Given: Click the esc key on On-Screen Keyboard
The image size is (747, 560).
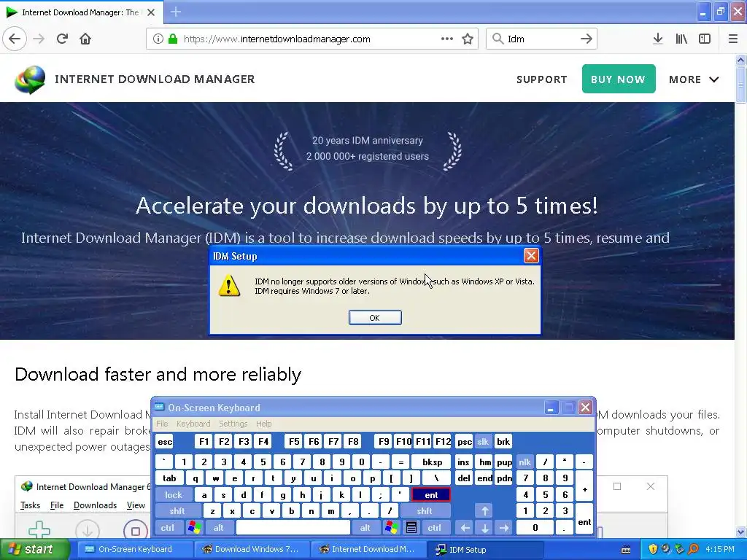Looking at the screenshot, I should click(165, 441).
